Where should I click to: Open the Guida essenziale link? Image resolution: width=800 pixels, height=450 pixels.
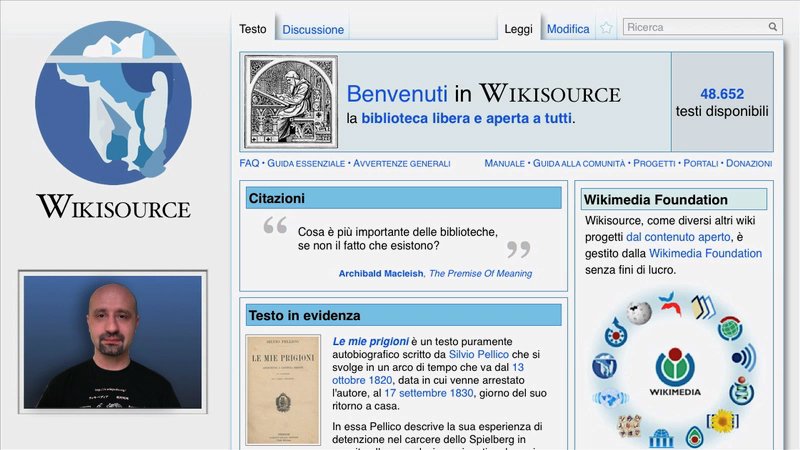(x=306, y=163)
